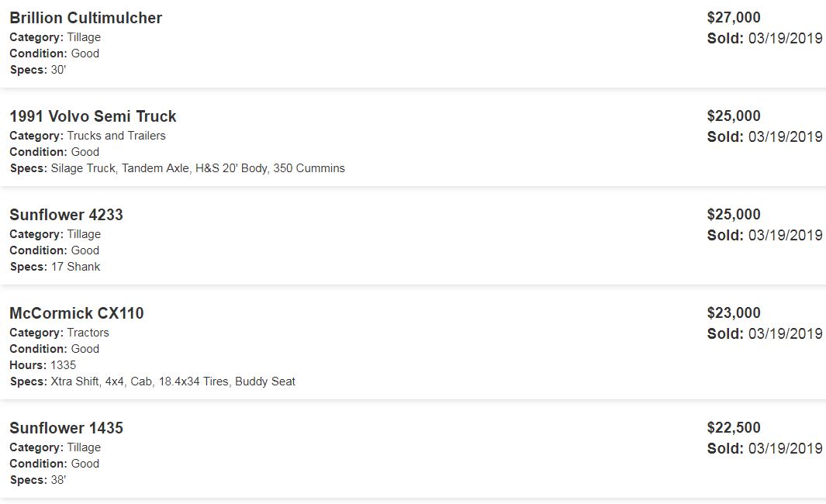Click the $22,500 price
Screen dimensions: 826x504
pos(734,428)
